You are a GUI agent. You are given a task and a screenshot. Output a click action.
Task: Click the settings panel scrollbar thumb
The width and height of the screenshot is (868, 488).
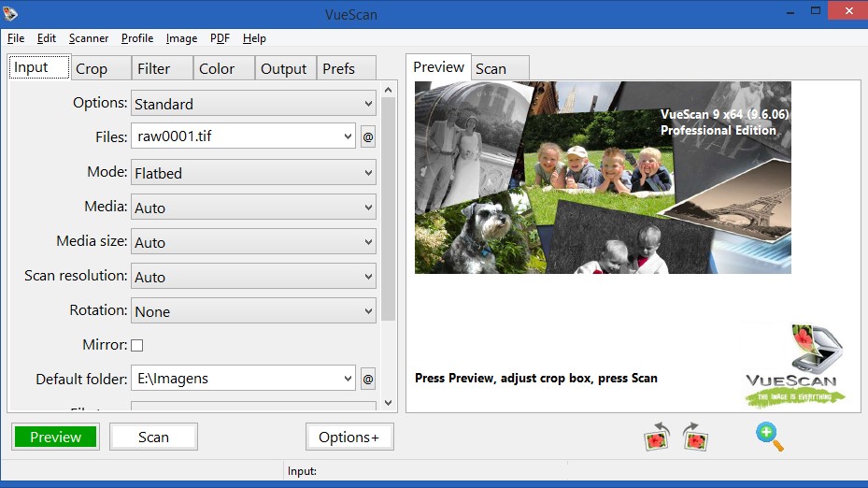[x=388, y=208]
